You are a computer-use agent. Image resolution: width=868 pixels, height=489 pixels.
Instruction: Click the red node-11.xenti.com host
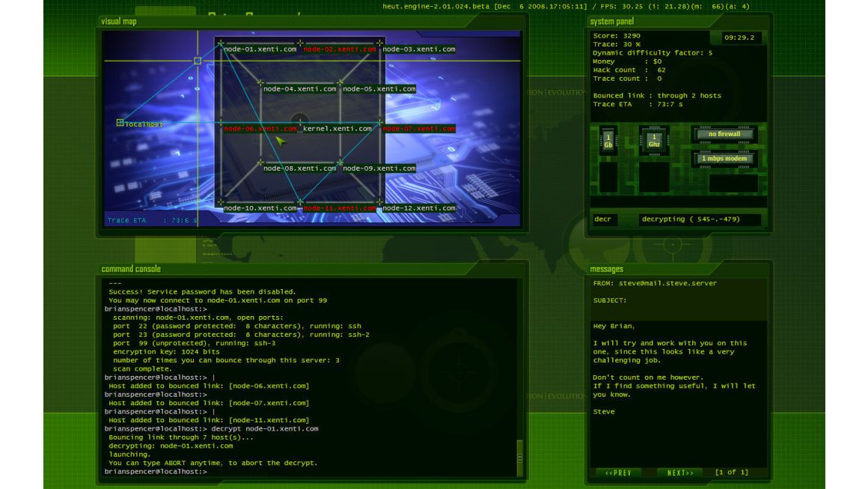339,208
